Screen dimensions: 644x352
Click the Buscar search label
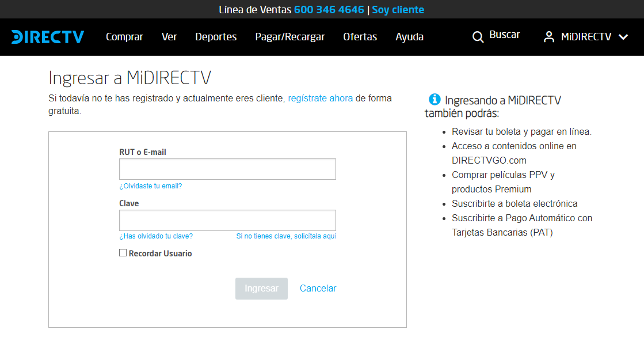point(504,35)
